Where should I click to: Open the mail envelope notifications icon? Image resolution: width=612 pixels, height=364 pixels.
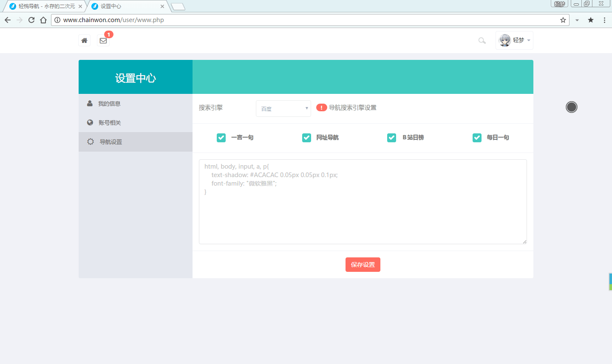click(103, 40)
